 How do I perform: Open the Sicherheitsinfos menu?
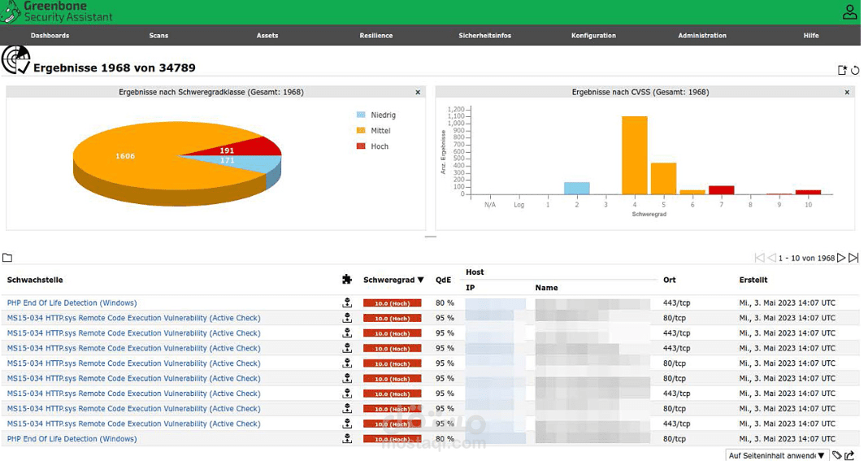tap(485, 36)
